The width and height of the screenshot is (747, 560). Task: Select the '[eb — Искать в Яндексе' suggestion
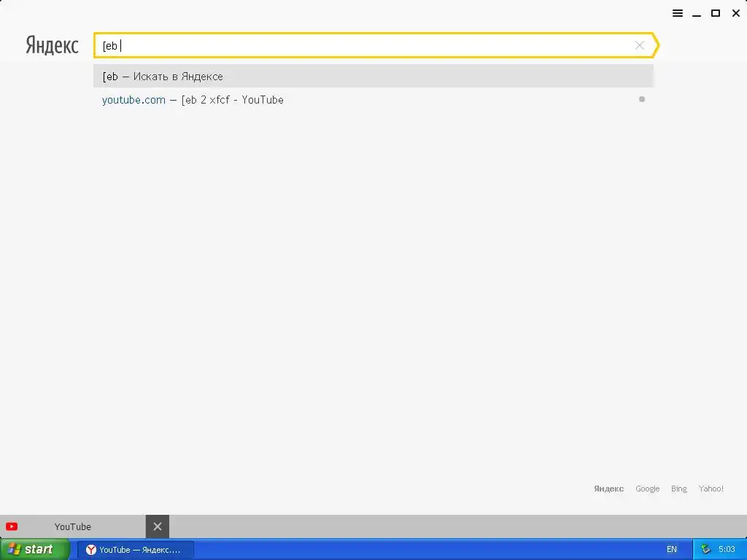(373, 76)
